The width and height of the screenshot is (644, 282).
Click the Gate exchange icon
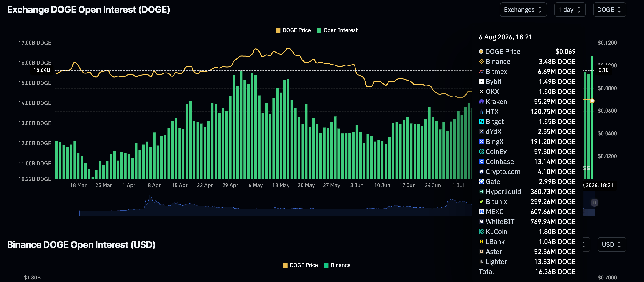[x=481, y=181]
